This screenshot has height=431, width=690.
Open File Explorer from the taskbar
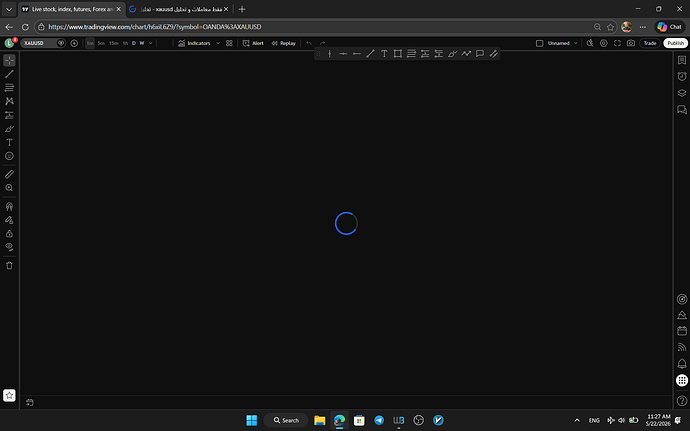pos(319,420)
